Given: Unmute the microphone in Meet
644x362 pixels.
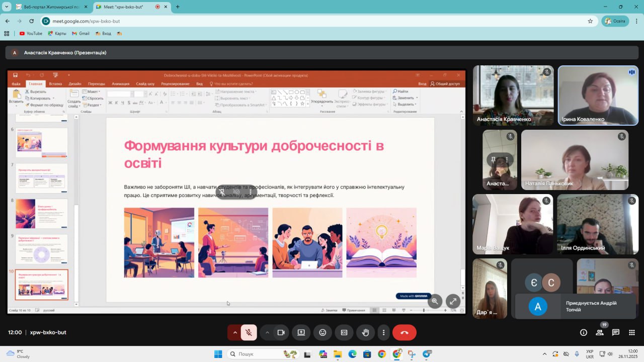Looking at the screenshot, I should [249, 332].
